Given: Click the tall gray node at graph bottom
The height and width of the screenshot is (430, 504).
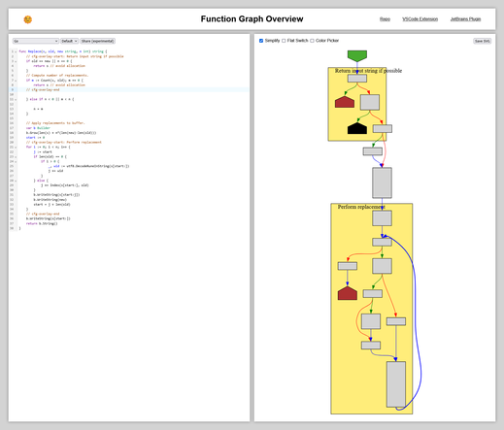Looking at the screenshot, I should pyautogui.click(x=396, y=384).
